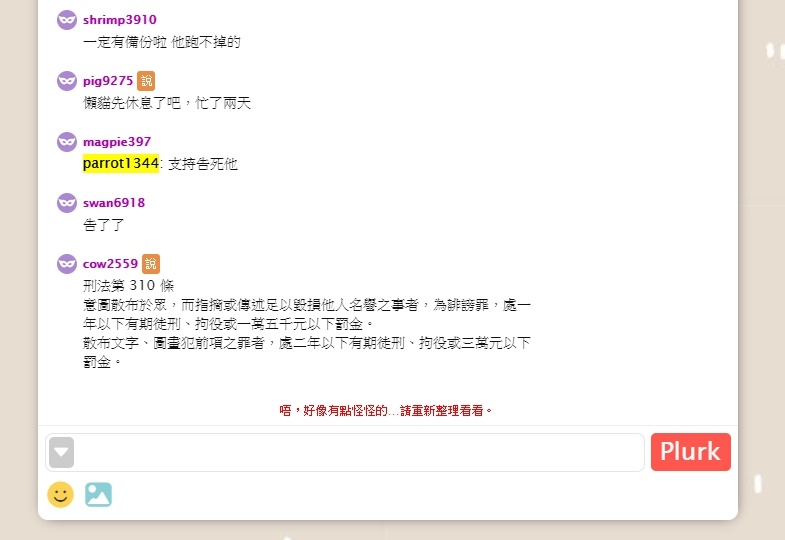Open the emoticon picker smiley icon

tap(61, 494)
